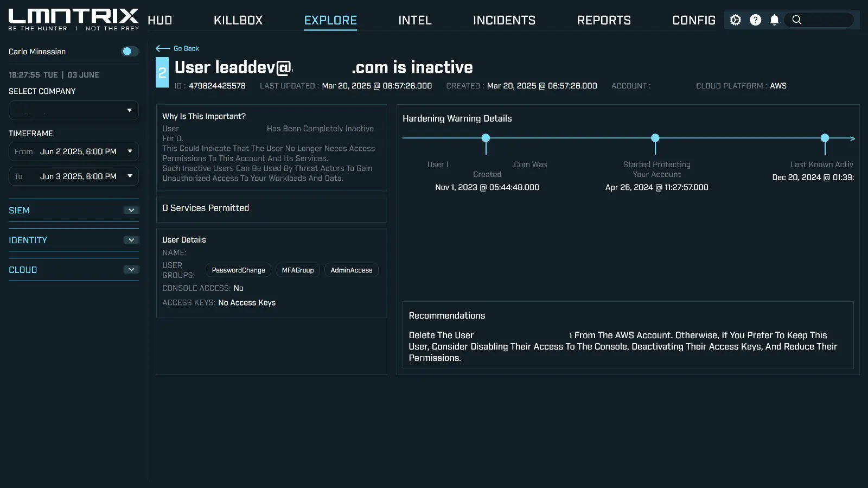Click the user inactive alert title
This screenshot has width=868, height=488.
[324, 67]
